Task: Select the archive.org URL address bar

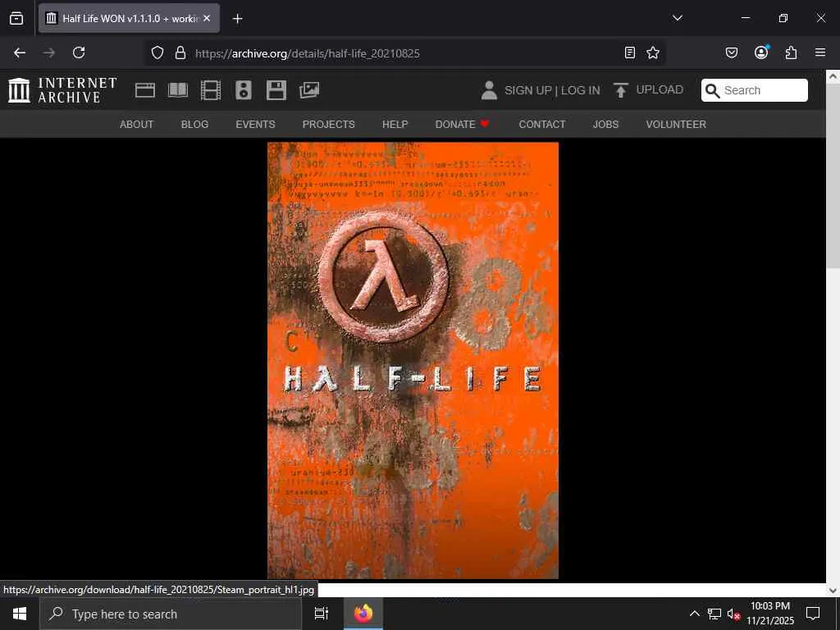Action: 404,53
